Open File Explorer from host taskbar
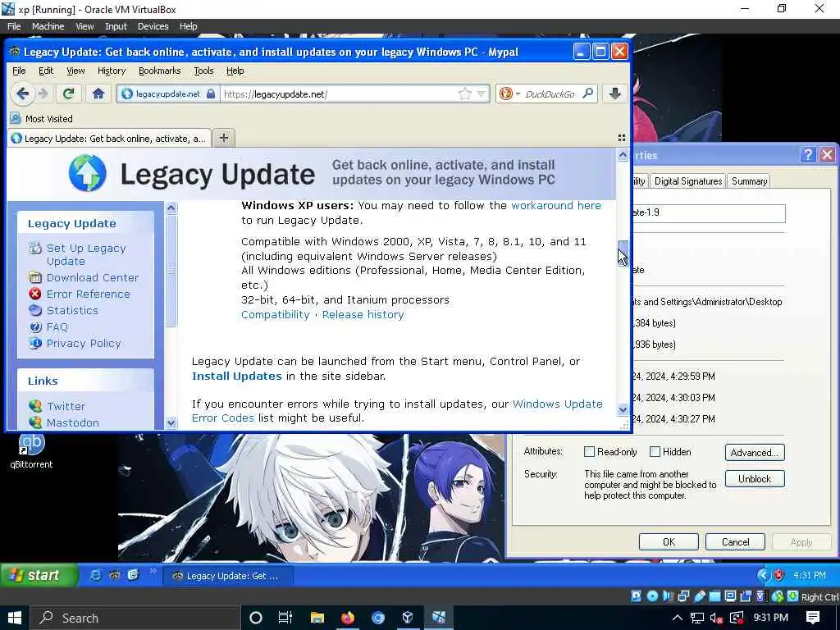This screenshot has width=840, height=630. tap(317, 618)
